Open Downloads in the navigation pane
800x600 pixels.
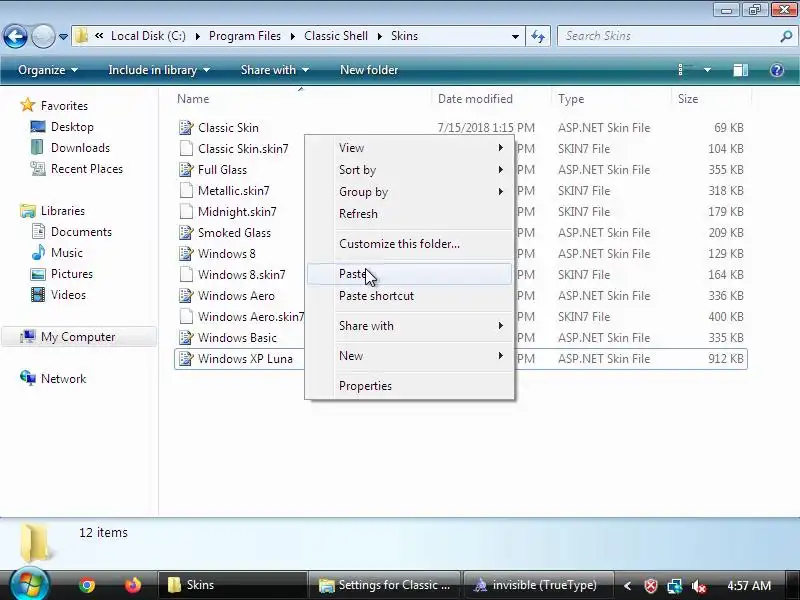pyautogui.click(x=80, y=147)
